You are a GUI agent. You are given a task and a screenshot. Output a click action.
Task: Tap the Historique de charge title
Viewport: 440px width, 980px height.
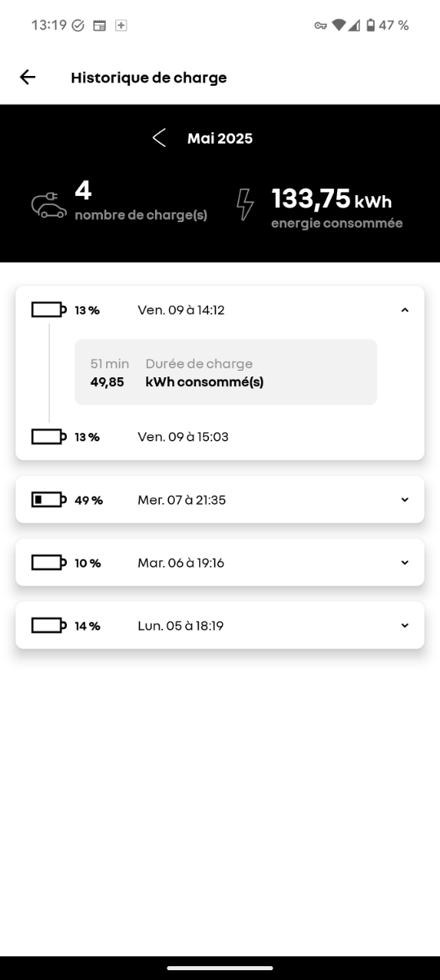click(x=149, y=78)
